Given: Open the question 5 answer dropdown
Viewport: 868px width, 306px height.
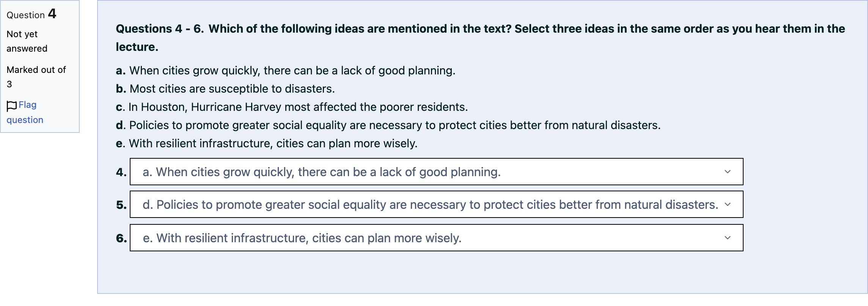Looking at the screenshot, I should click(x=436, y=204).
